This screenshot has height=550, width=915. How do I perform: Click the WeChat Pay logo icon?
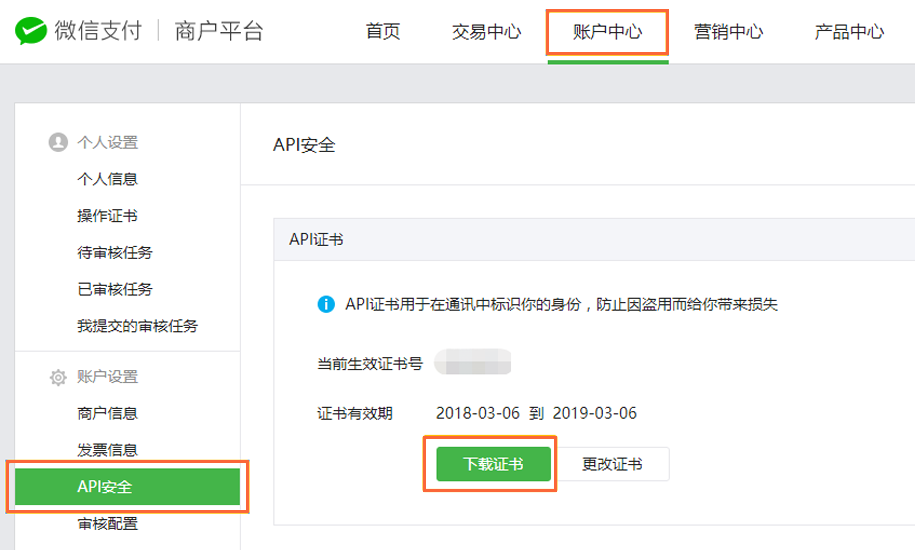pyautogui.click(x=30, y=31)
